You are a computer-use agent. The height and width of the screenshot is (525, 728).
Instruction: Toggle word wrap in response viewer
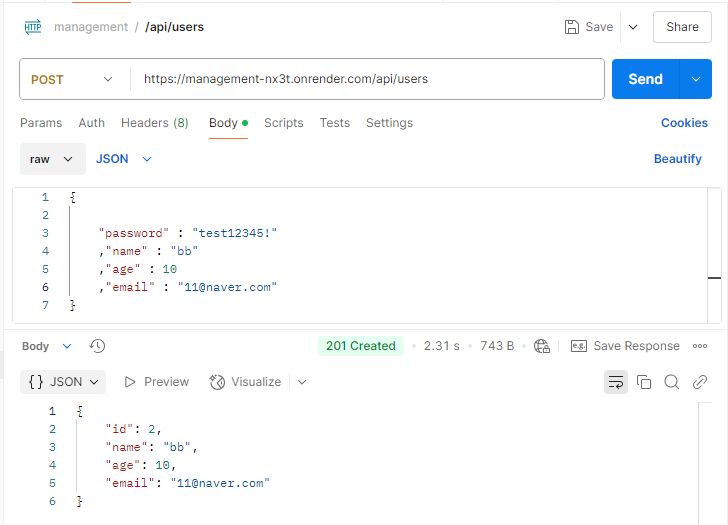616,382
